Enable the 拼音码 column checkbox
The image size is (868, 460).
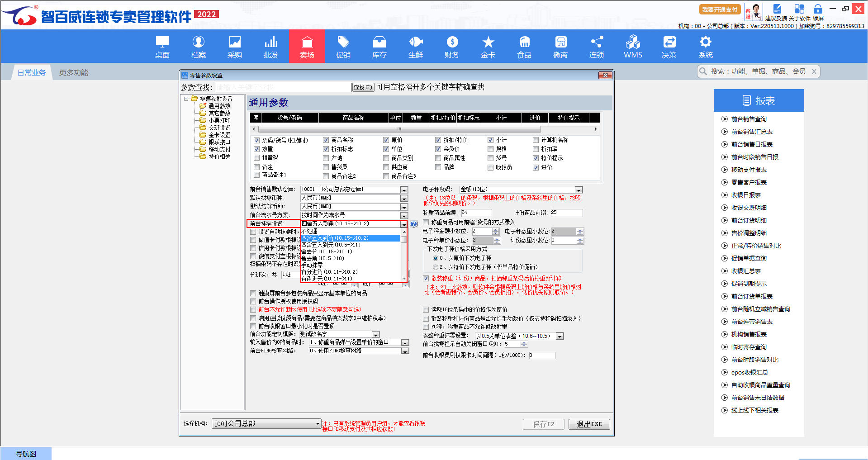pyautogui.click(x=257, y=158)
